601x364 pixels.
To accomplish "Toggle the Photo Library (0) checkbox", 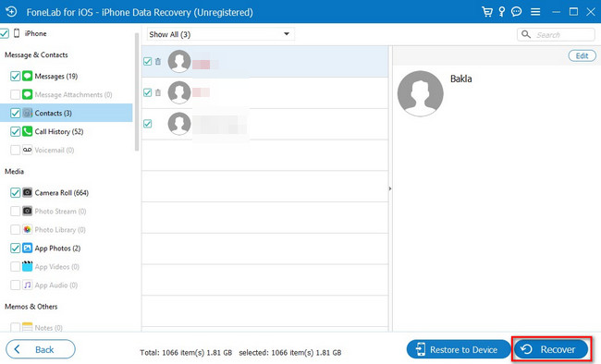I will tap(15, 229).
